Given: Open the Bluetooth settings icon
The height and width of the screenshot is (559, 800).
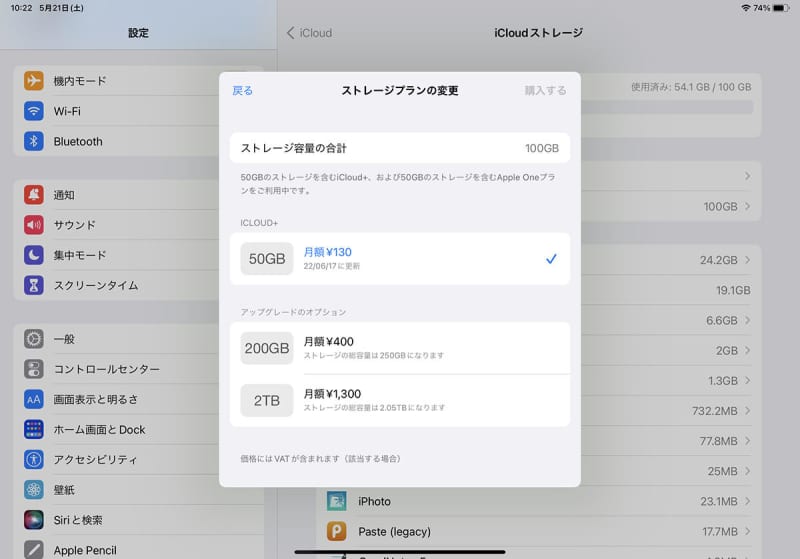Looking at the screenshot, I should tap(34, 141).
